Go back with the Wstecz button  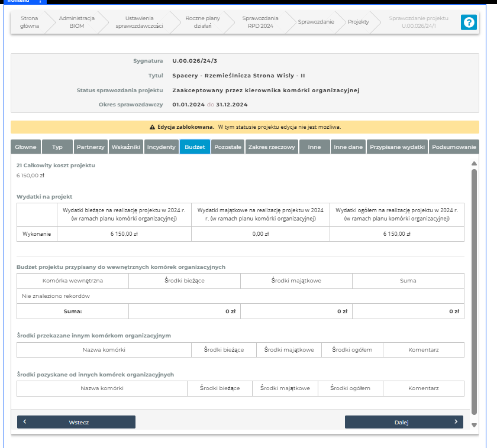pyautogui.click(x=76, y=422)
